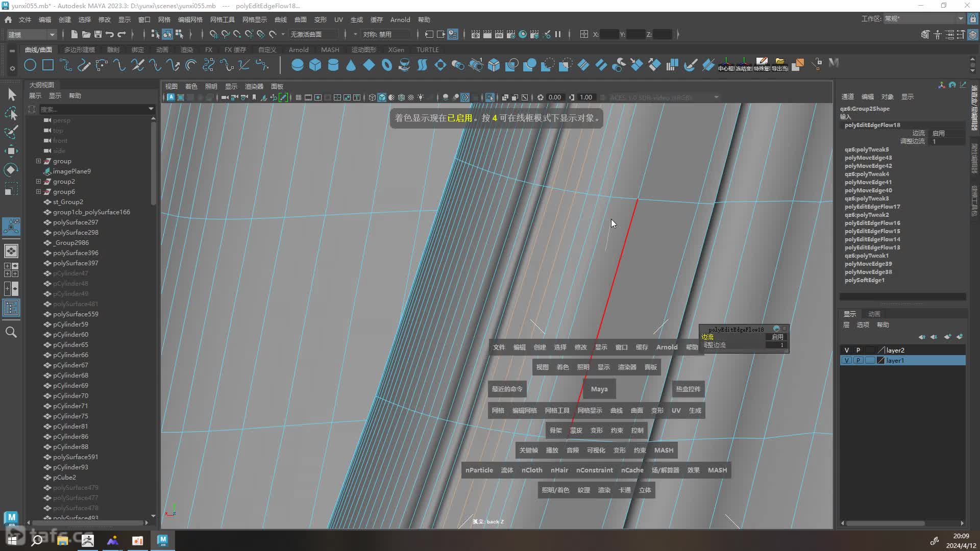The width and height of the screenshot is (980, 551).
Task: Toggle select by hierarchy mode
Action: click(155, 34)
